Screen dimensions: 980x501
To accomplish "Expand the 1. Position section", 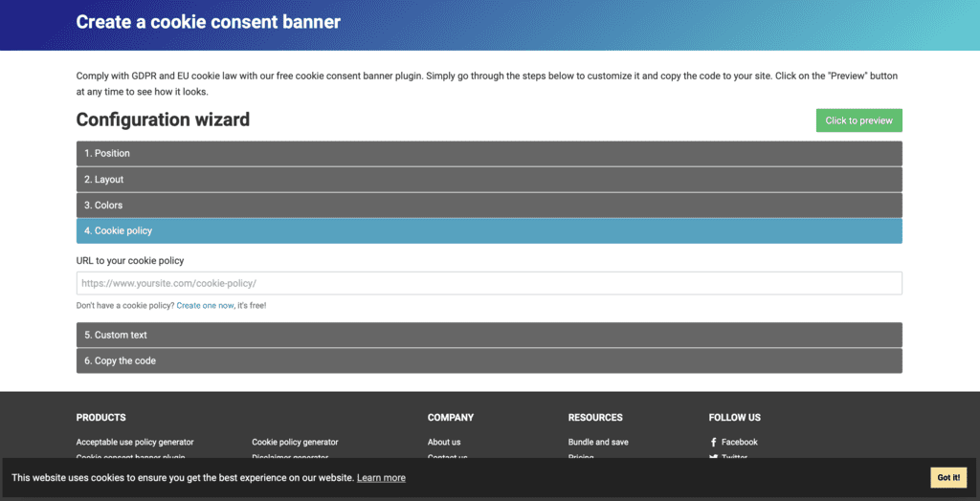I will point(488,153).
